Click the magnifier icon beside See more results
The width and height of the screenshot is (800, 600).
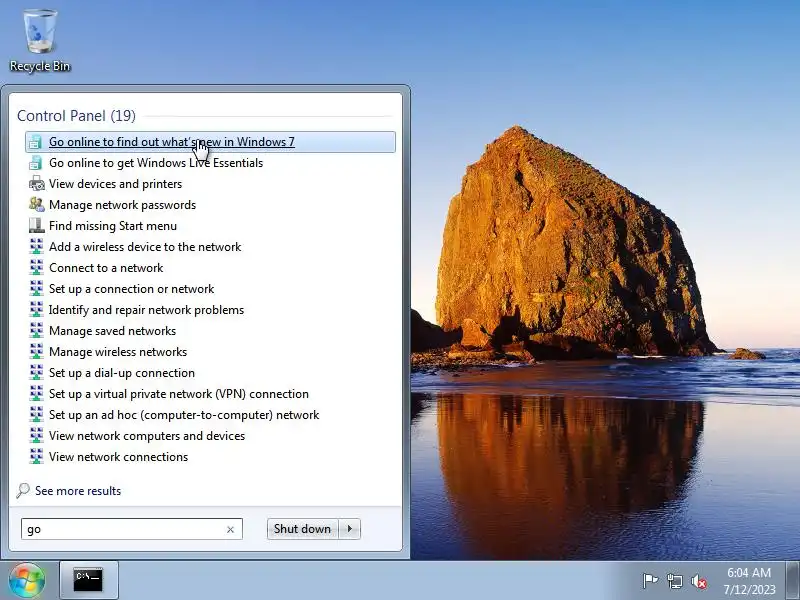[x=23, y=490]
